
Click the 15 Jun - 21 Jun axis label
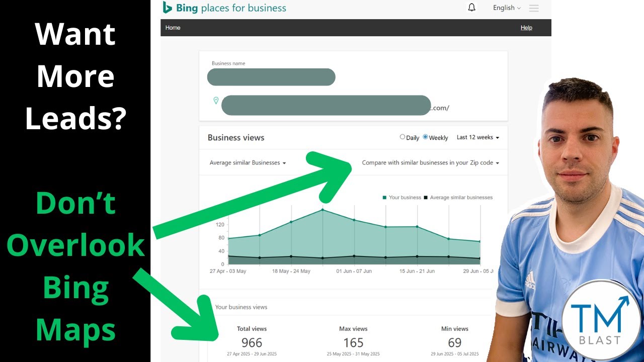[x=417, y=271]
